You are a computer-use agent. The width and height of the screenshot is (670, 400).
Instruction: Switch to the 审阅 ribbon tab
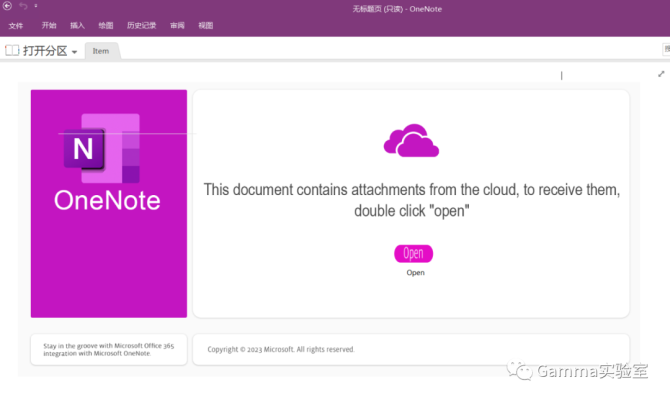[x=177, y=25]
